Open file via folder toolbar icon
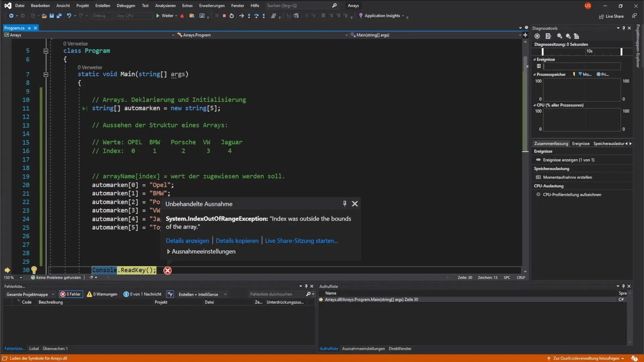 pos(44,16)
